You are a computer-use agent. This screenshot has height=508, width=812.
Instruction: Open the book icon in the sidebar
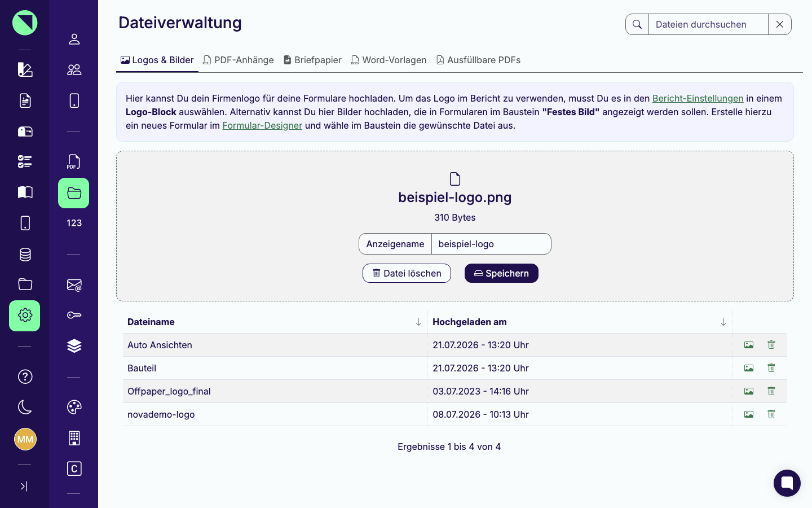pyautogui.click(x=25, y=192)
